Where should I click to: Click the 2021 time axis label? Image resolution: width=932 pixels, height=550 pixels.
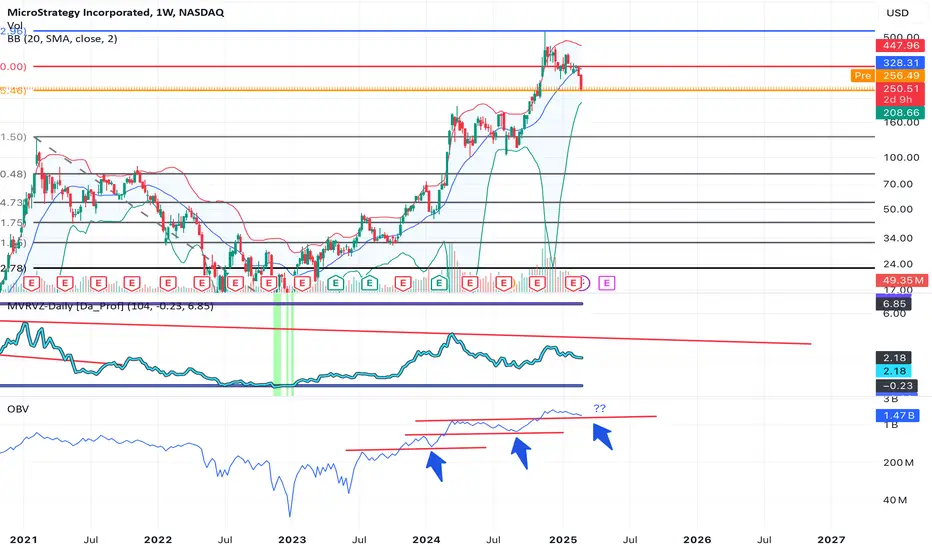(x=23, y=540)
